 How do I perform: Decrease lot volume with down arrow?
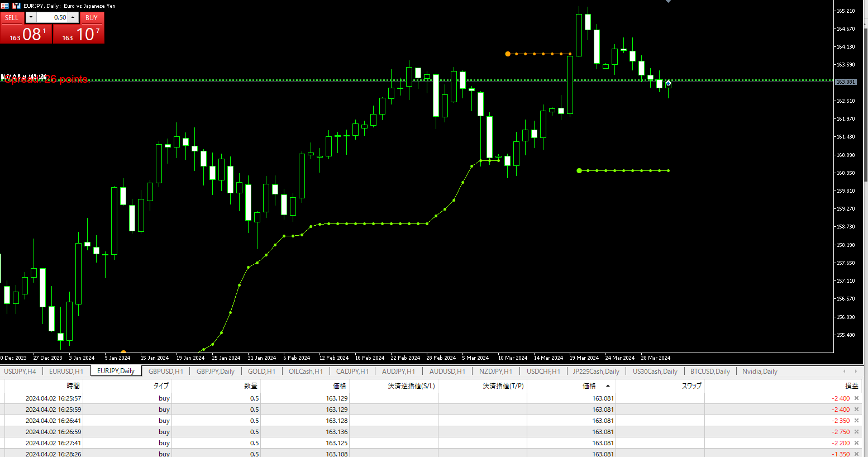pyautogui.click(x=31, y=17)
